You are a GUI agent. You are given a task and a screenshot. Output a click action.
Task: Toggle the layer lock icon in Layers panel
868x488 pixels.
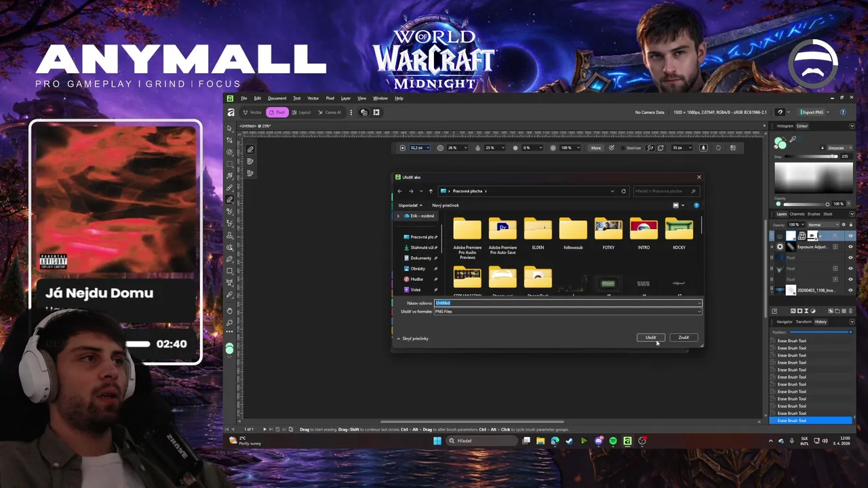click(851, 224)
